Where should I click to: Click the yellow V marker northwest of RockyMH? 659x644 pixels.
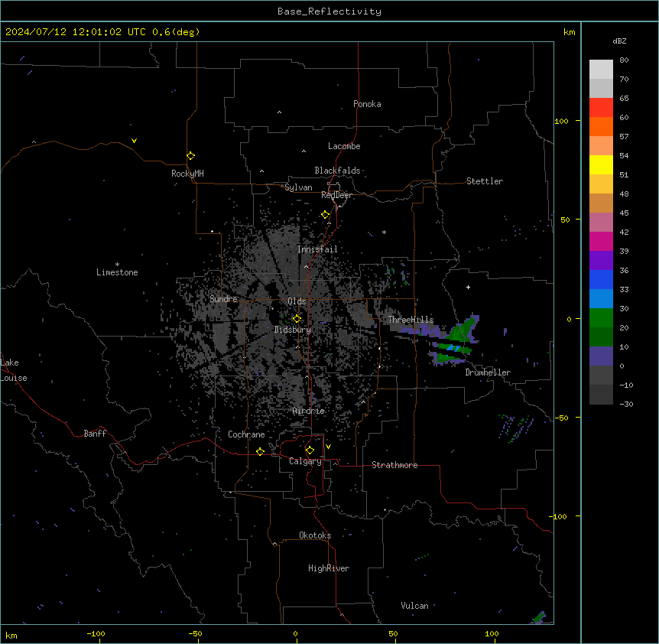(134, 141)
